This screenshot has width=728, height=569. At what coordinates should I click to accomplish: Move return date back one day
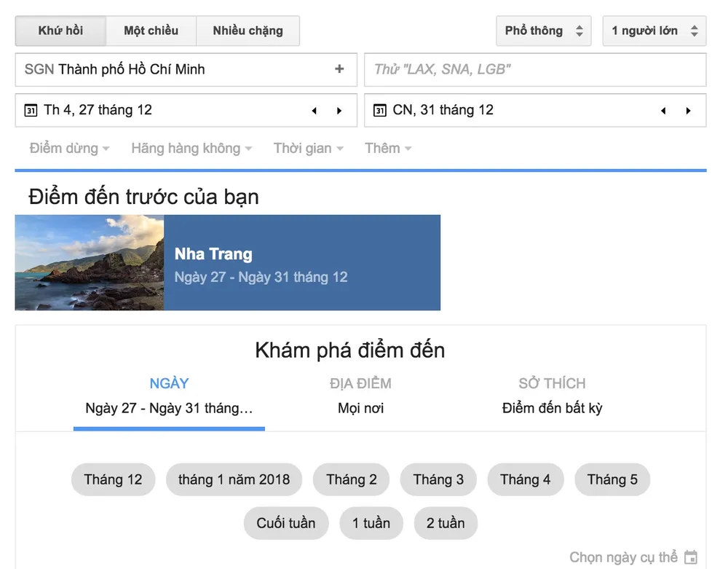click(663, 111)
